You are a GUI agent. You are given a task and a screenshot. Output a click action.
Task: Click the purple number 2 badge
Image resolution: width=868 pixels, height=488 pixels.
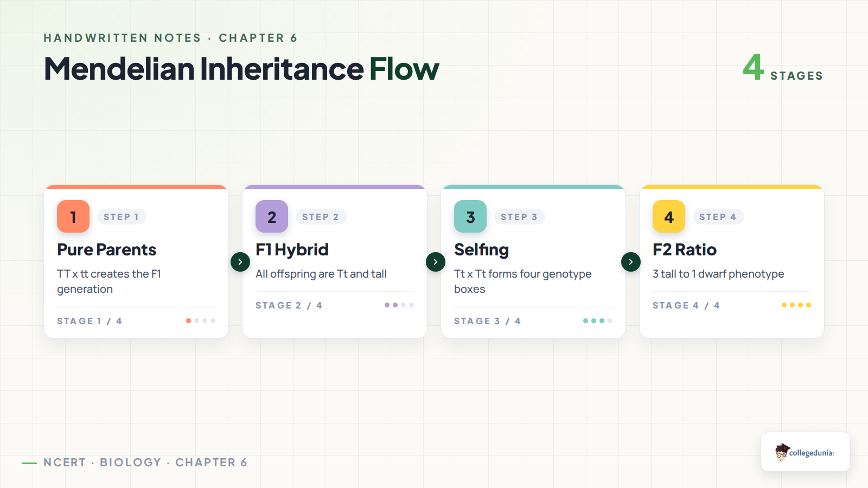point(272,216)
